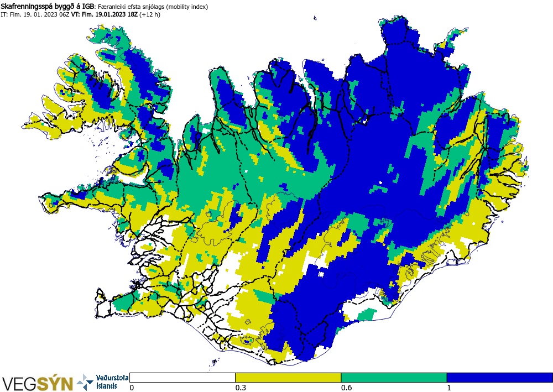Click the initial time 'IT: Fim. 19. 01. 2023 06Z'

35,15
